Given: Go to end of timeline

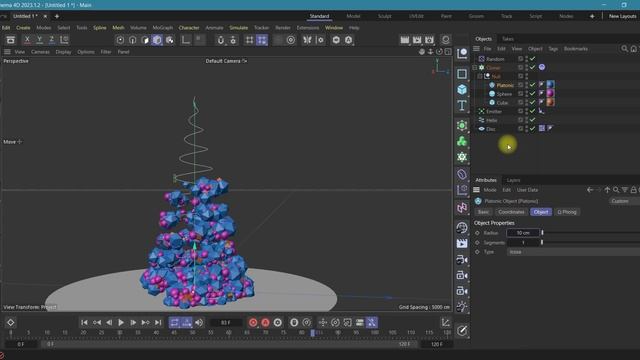Looking at the screenshot, I should click(x=158, y=322).
